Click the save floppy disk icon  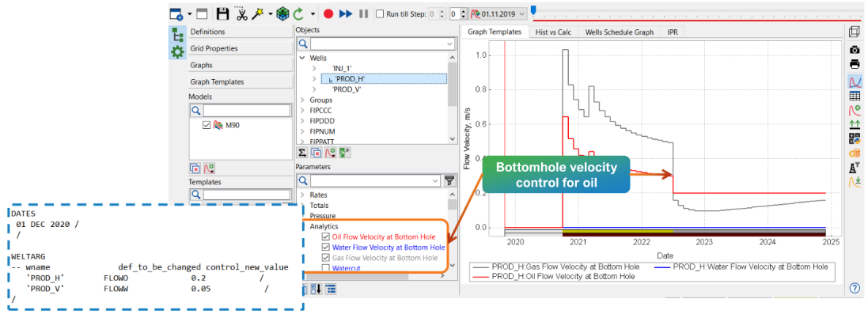(222, 13)
